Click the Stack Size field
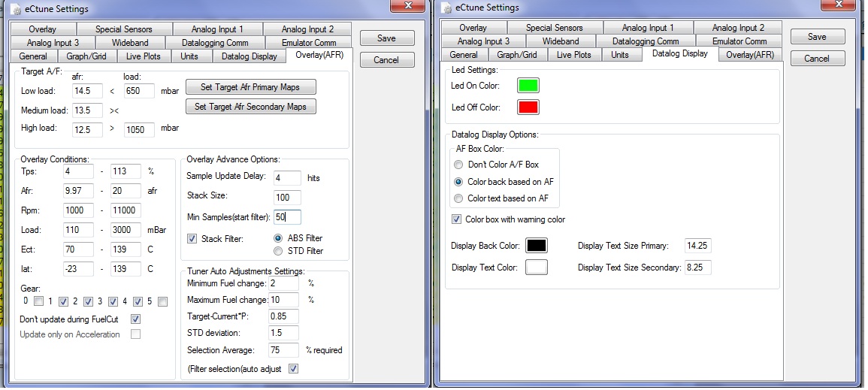The width and height of the screenshot is (868, 390). (x=287, y=197)
